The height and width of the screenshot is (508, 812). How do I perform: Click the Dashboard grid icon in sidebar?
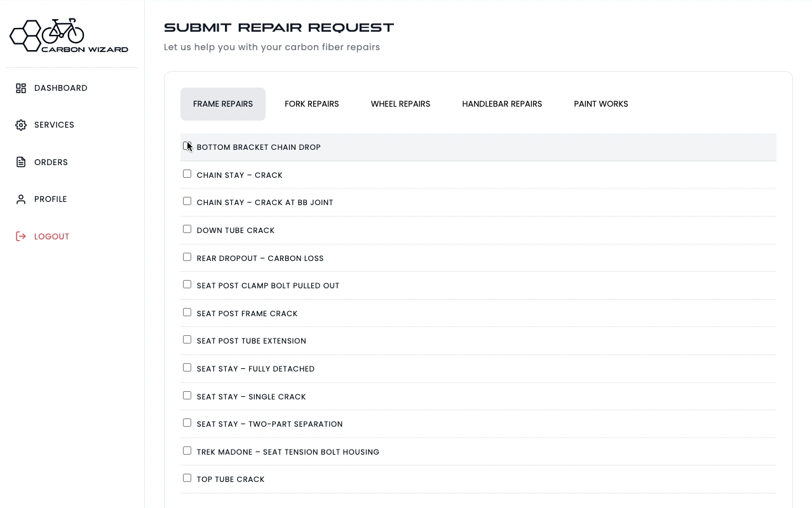pyautogui.click(x=21, y=88)
